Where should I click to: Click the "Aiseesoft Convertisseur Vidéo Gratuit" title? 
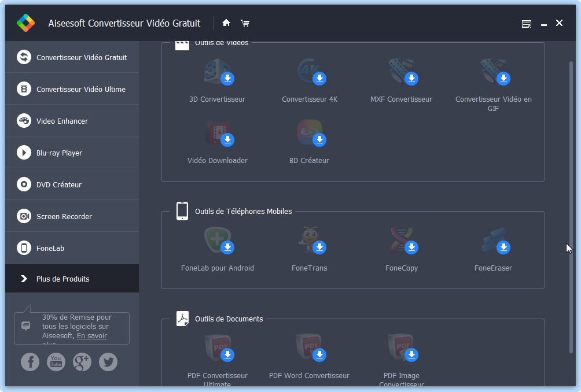click(x=124, y=23)
